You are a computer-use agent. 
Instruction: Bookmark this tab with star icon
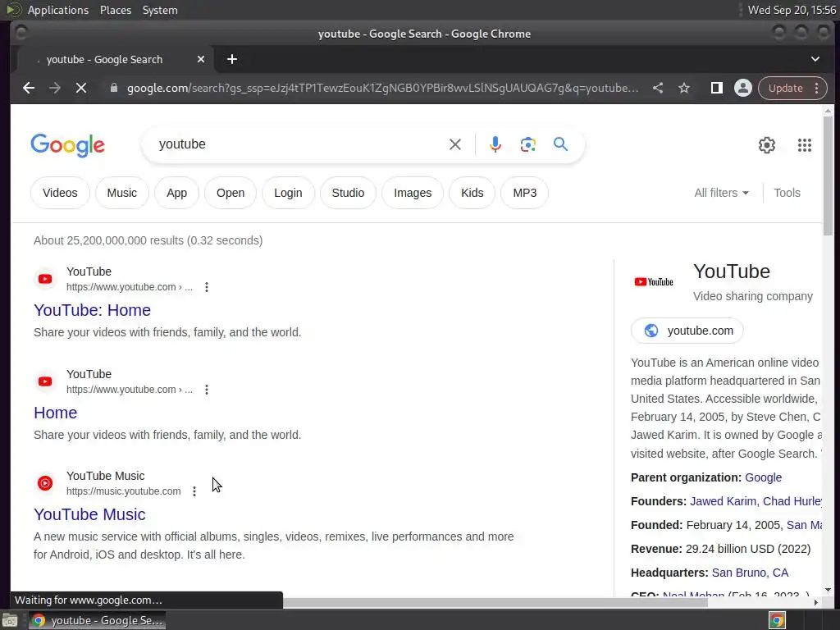[x=684, y=88]
